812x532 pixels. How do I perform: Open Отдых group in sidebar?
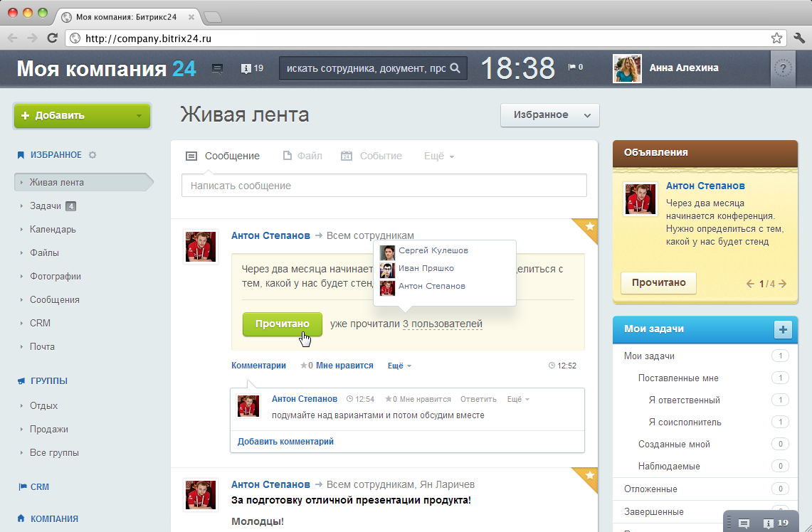(x=43, y=405)
